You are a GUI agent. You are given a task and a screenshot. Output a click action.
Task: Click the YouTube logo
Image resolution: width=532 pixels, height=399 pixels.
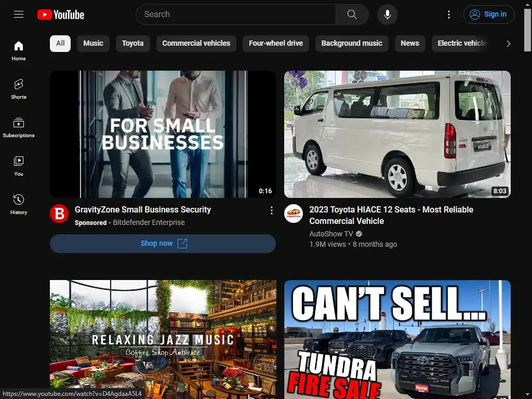(61, 15)
